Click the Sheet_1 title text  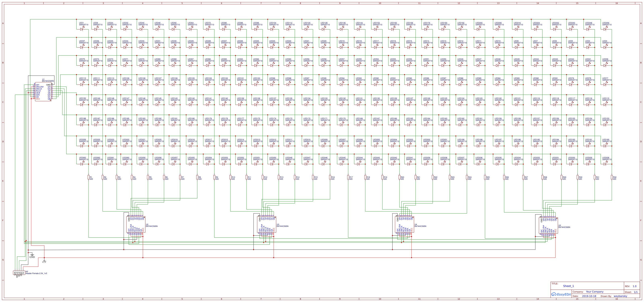click(569, 286)
